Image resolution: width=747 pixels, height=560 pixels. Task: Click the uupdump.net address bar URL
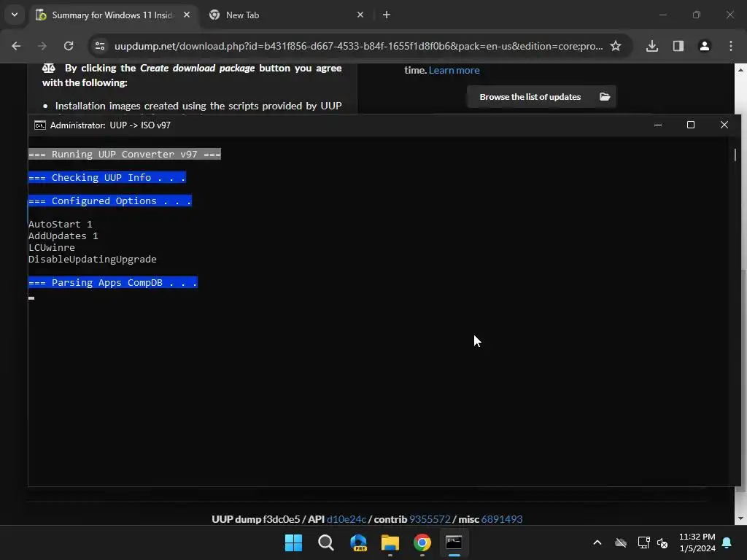[358, 46]
